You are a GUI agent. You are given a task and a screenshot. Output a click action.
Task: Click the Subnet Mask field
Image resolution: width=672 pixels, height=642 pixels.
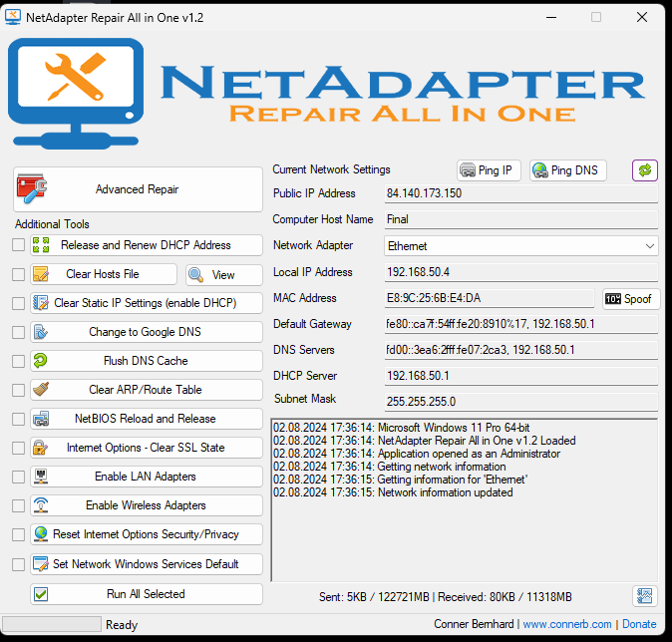coord(521,402)
